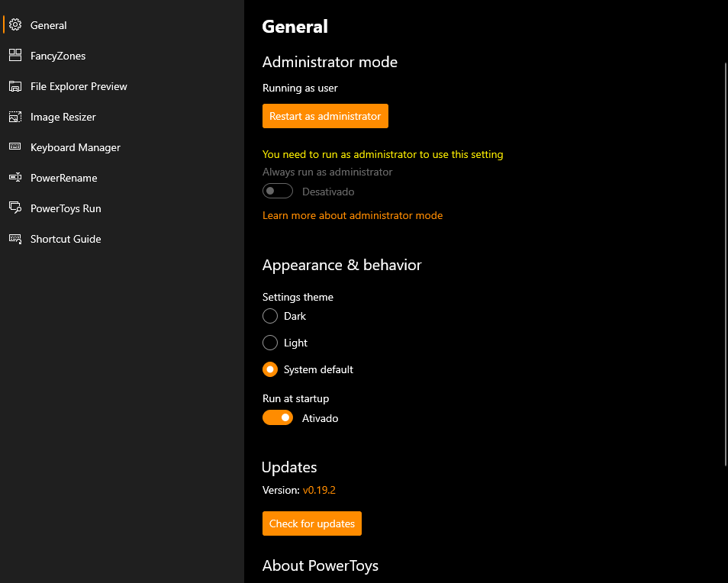This screenshot has width=728, height=583.
Task: Click the PowerToys Run search icon
Action: (x=15, y=208)
